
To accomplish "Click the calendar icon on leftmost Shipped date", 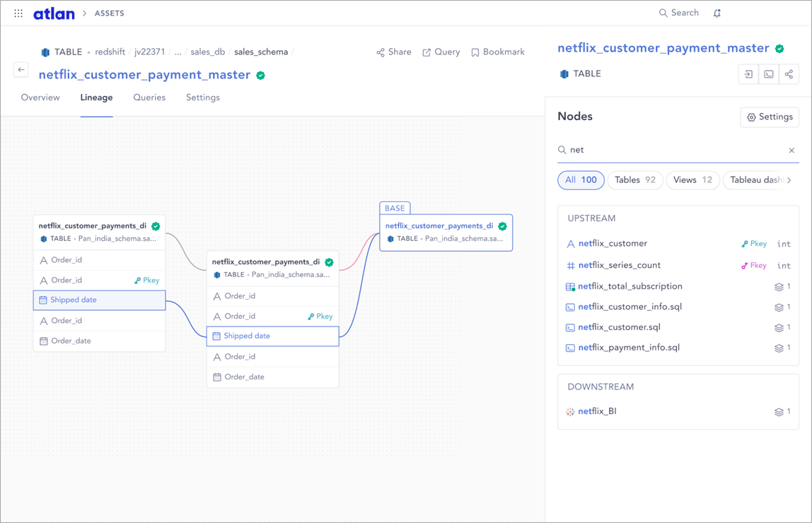I will pyautogui.click(x=44, y=300).
